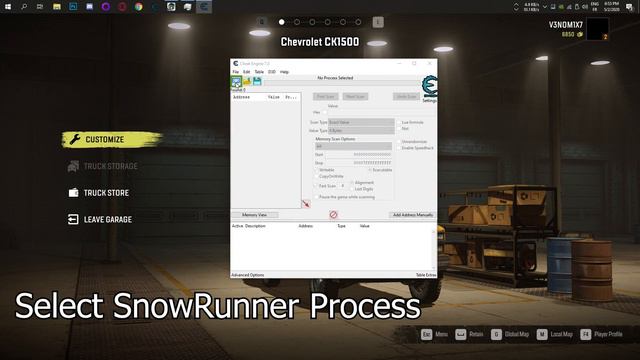
Task: Open File Explorer from taskbar
Action: (57, 7)
